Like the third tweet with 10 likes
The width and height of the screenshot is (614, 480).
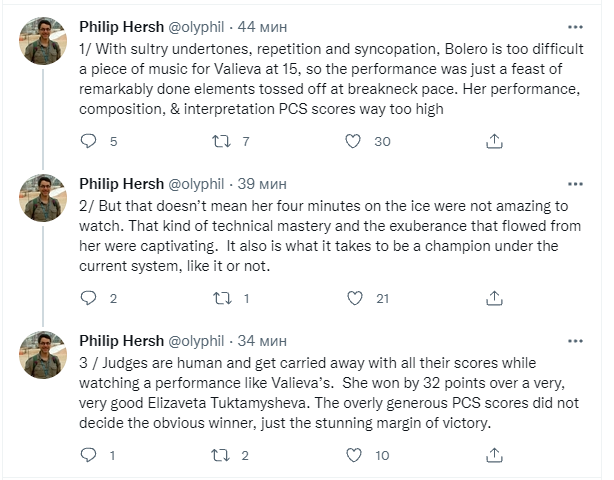352,455
